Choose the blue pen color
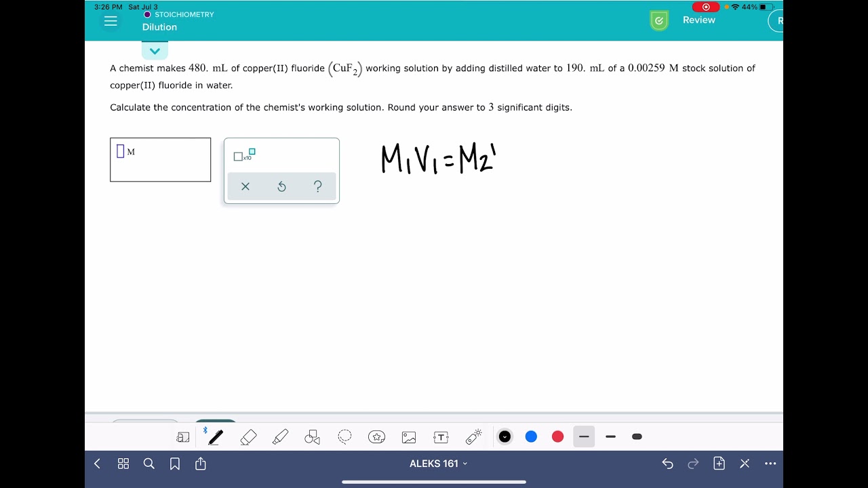 (531, 436)
